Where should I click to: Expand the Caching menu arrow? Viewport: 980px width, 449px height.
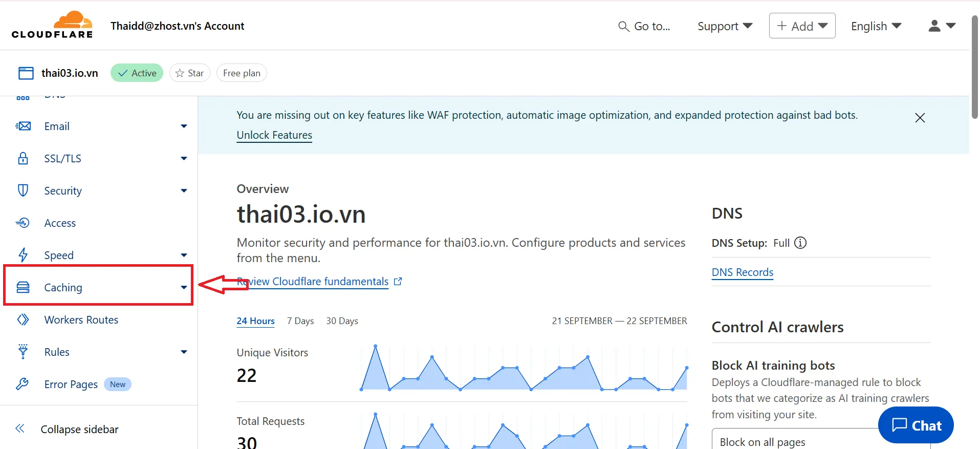(x=184, y=287)
